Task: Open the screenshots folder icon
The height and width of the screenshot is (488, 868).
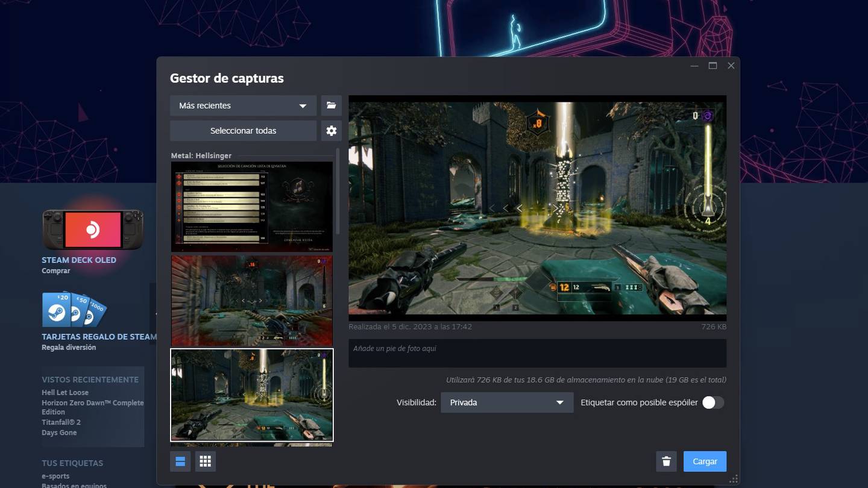Action: click(331, 105)
